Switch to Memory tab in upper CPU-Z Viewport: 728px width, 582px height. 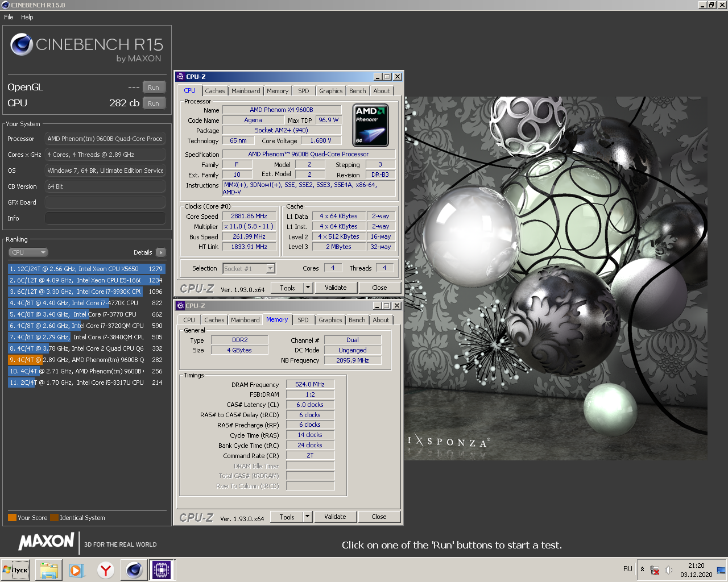coord(278,91)
